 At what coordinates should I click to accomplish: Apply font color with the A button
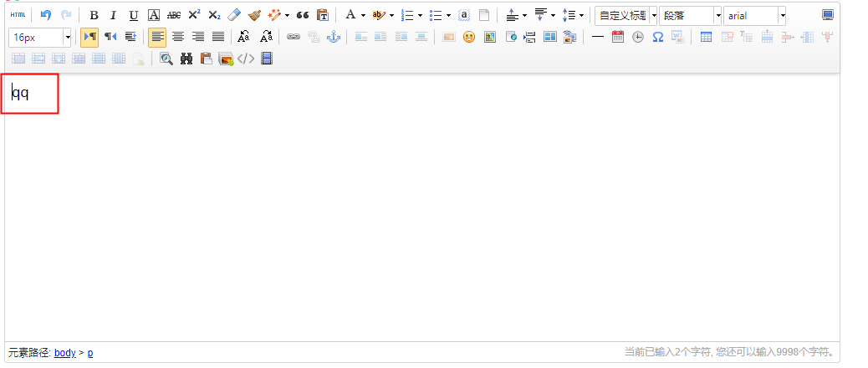tap(350, 16)
